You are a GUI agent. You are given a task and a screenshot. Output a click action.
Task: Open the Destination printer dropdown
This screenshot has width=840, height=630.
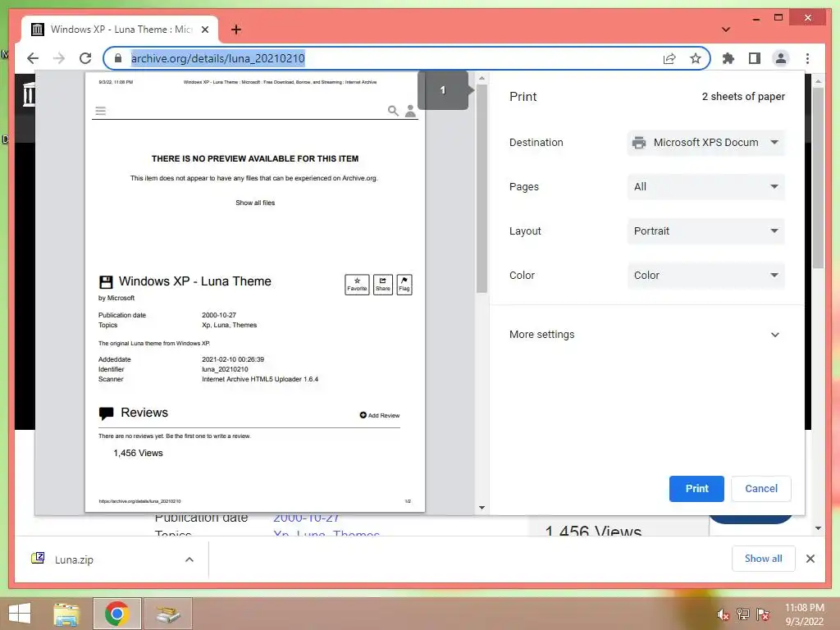706,143
